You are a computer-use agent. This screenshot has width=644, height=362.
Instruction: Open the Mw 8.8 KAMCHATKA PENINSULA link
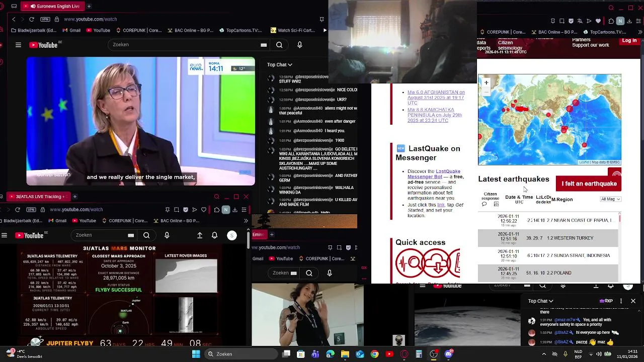point(435,115)
